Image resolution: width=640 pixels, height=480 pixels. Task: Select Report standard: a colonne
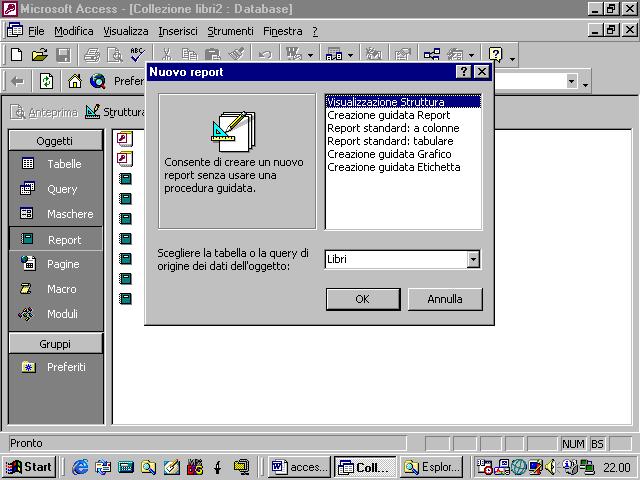403,128
